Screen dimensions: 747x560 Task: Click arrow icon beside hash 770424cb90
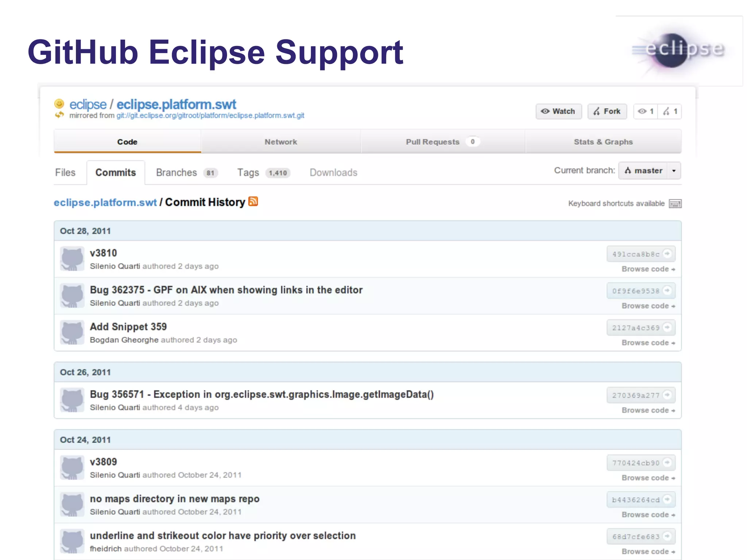[667, 462]
